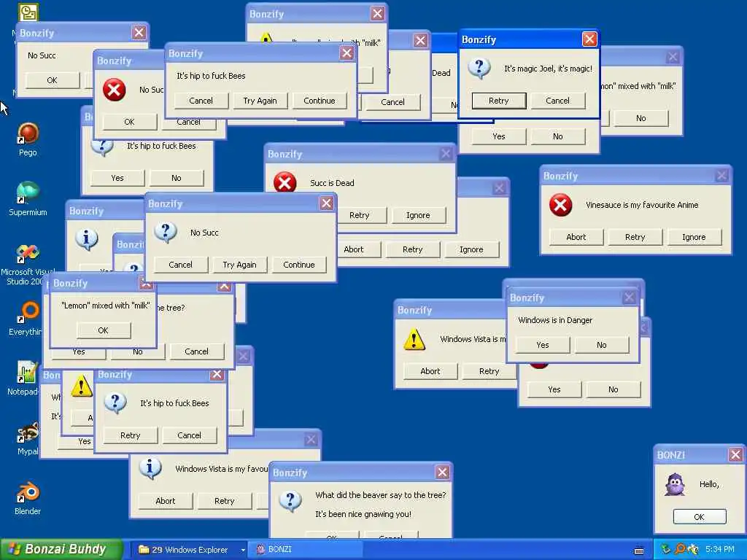Click OK in top-left No Succ dialog
Image resolution: width=747 pixels, height=560 pixels.
pos(53,80)
